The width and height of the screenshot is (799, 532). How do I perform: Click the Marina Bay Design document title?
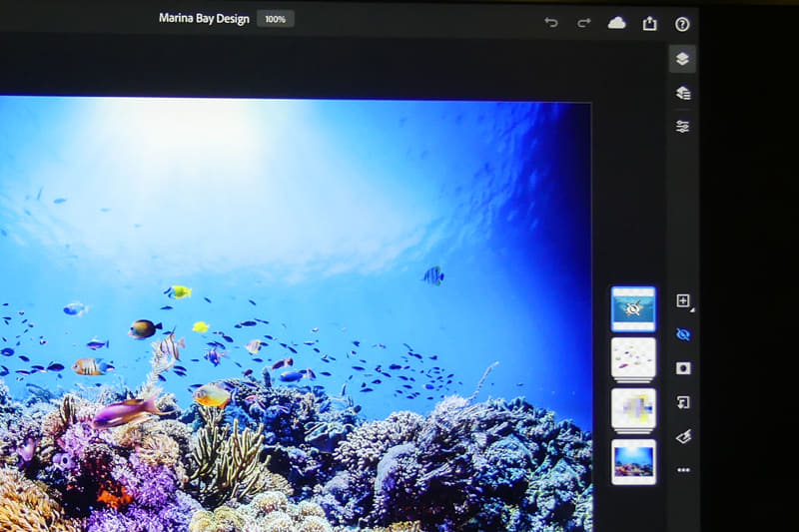[204, 19]
